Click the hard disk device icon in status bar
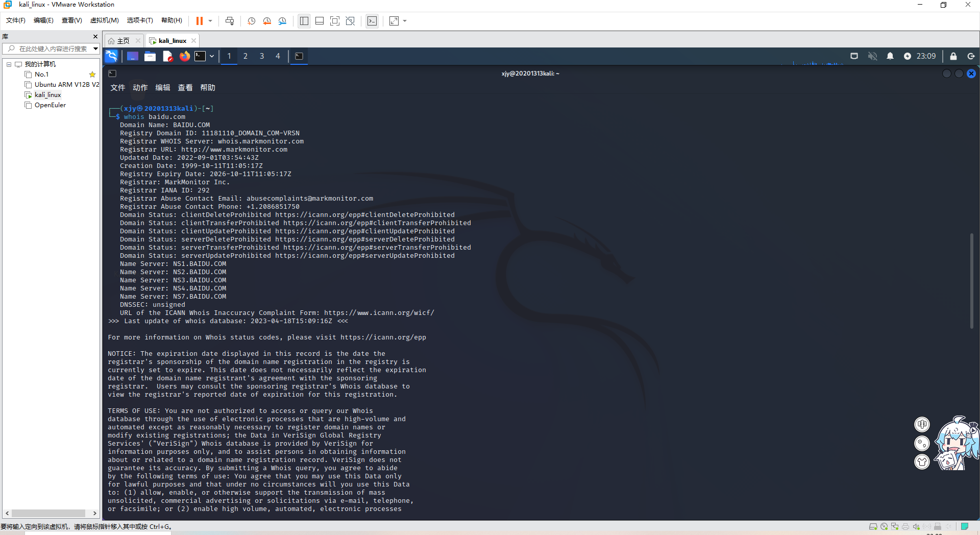This screenshot has width=980, height=535. (873, 527)
